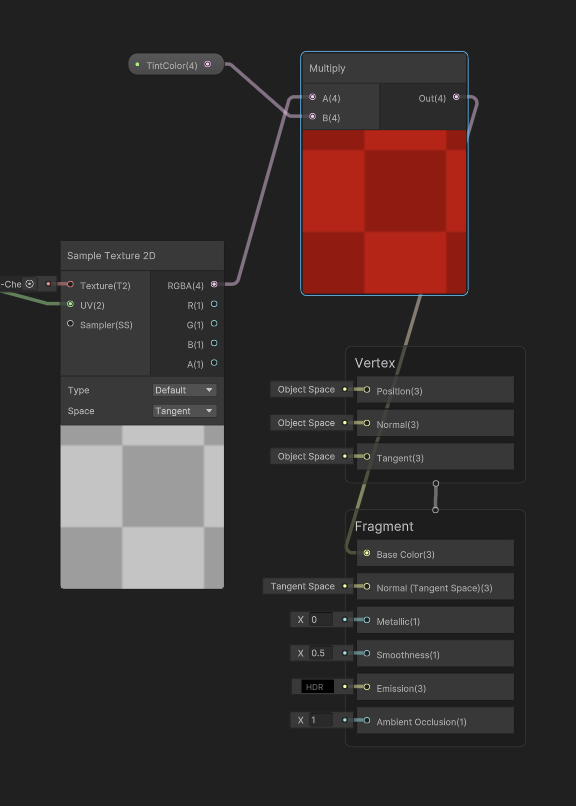Screen dimensions: 576x806
Task: Click the Multiply node A(4) input port
Action: (x=312, y=97)
